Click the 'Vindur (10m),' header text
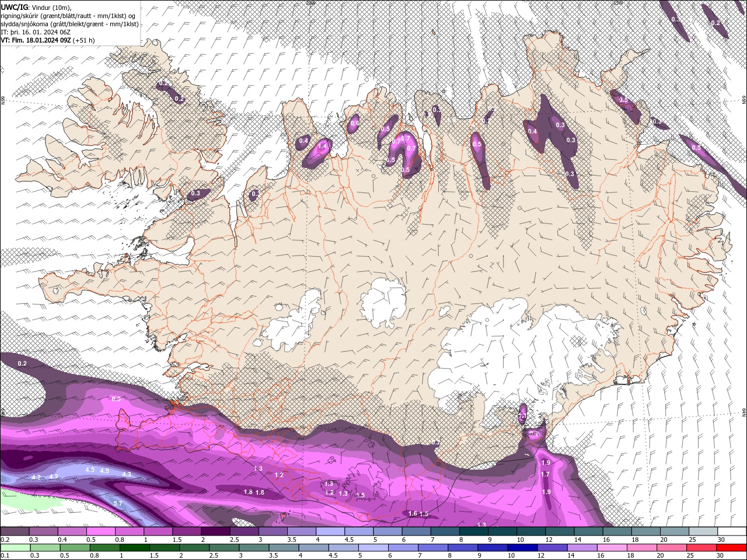747x560 pixels. coord(50,7)
